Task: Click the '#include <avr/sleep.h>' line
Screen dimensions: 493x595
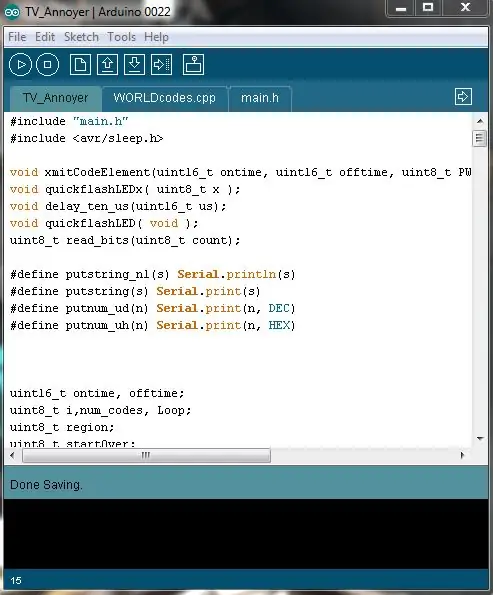Action: coord(87,139)
